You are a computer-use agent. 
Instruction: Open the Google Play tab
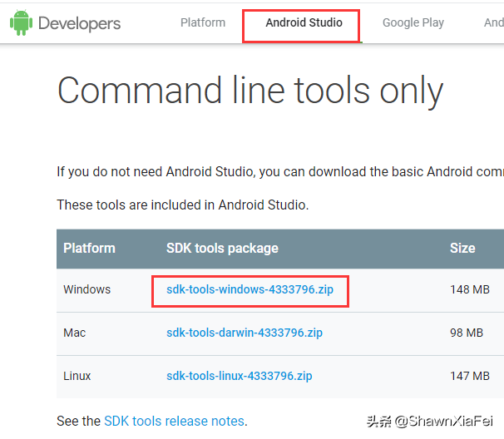(413, 22)
